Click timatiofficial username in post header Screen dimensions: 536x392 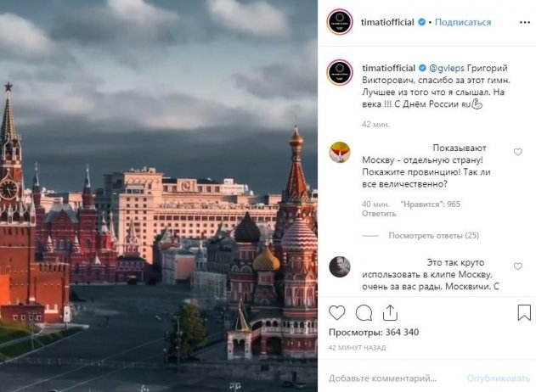click(387, 22)
